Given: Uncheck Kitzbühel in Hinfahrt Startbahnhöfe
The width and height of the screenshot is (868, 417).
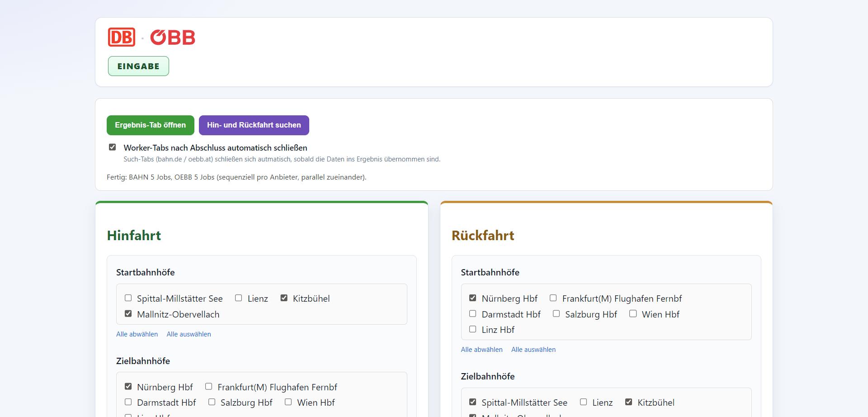Looking at the screenshot, I should point(284,298).
